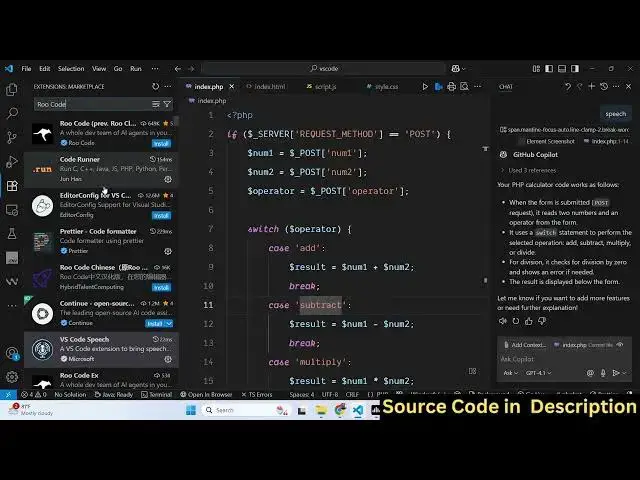Image resolution: width=640 pixels, height=480 pixels.
Task: Open Manage gear in activity bar
Action: pos(12,377)
